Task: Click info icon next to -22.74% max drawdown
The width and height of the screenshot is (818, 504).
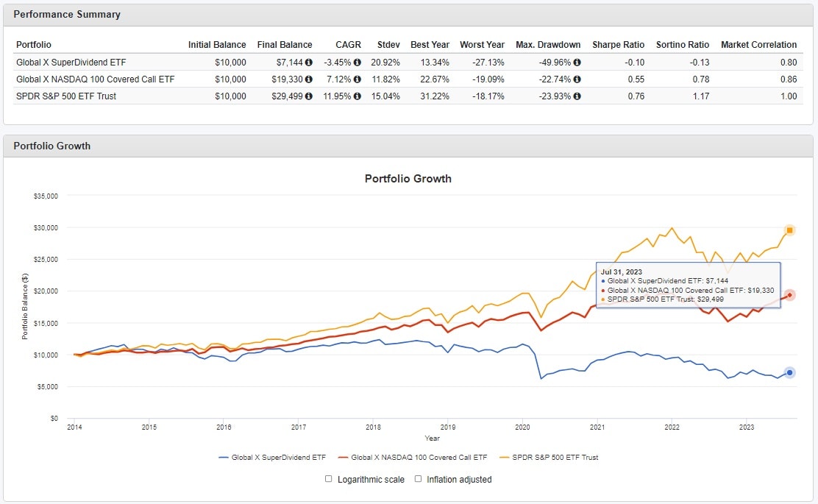Action: [x=577, y=79]
